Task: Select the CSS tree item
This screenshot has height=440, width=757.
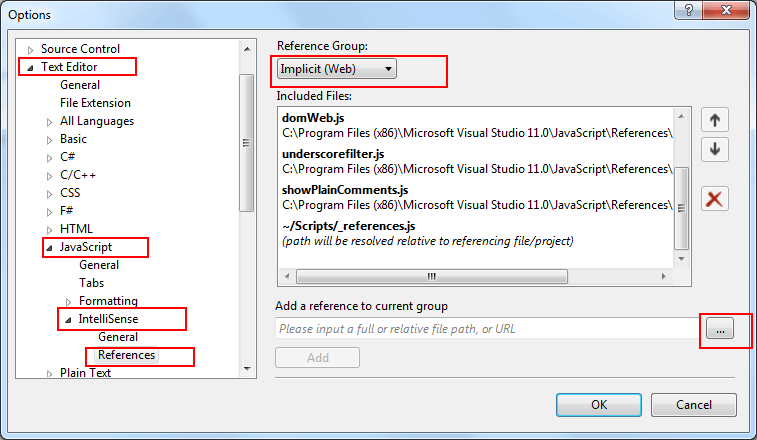Action: 70,193
